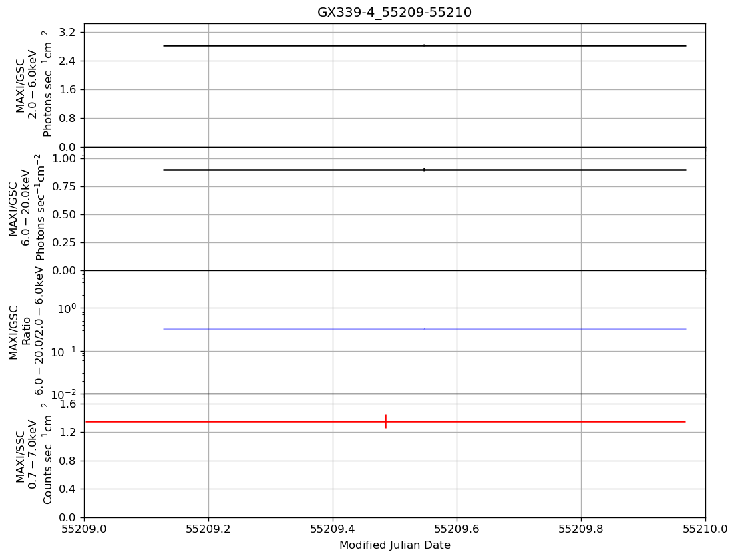Select 0.8 tick in MAXI/SSC panel
The image size is (736, 560).
[67, 461]
